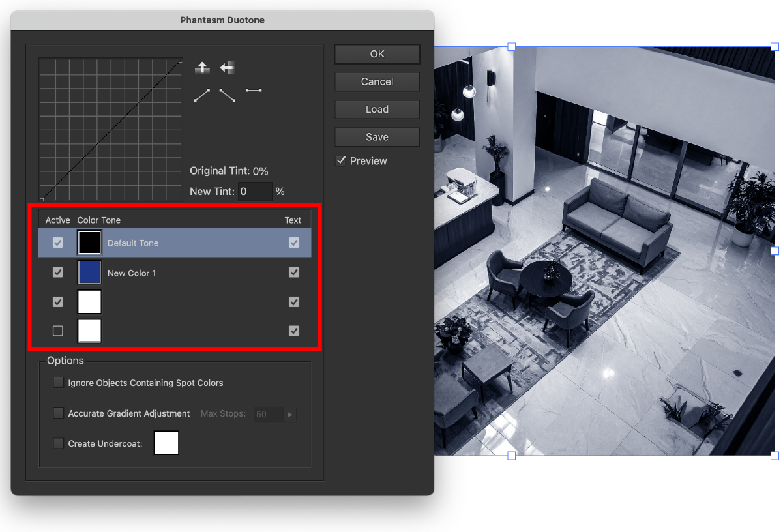
Task: Apply the ascending linear curve preset
Action: 202,96
